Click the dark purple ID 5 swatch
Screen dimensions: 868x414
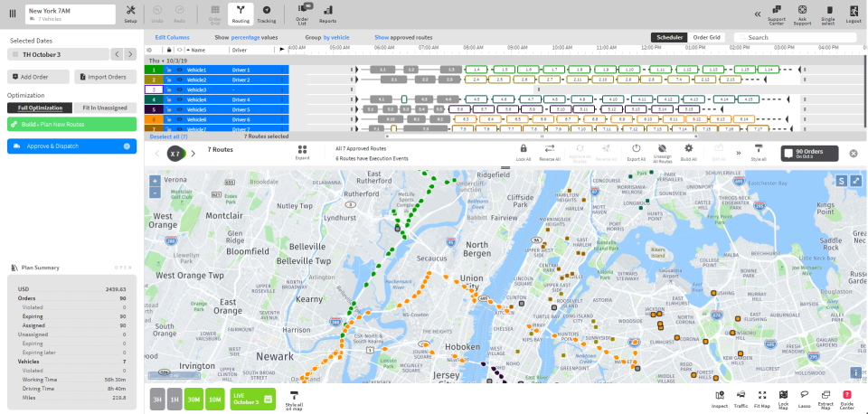pos(154,109)
